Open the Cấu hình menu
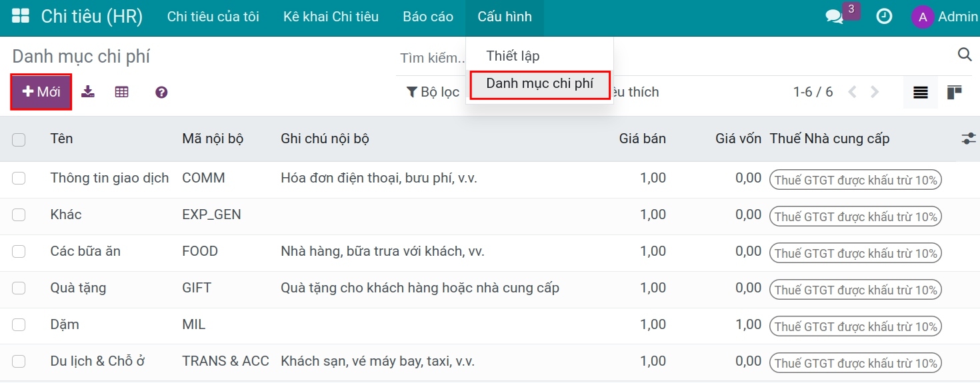Screen dimensions: 980x383 (505, 17)
